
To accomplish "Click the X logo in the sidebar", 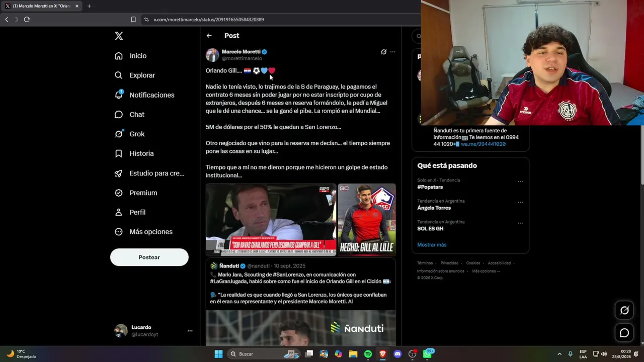I will (x=119, y=36).
